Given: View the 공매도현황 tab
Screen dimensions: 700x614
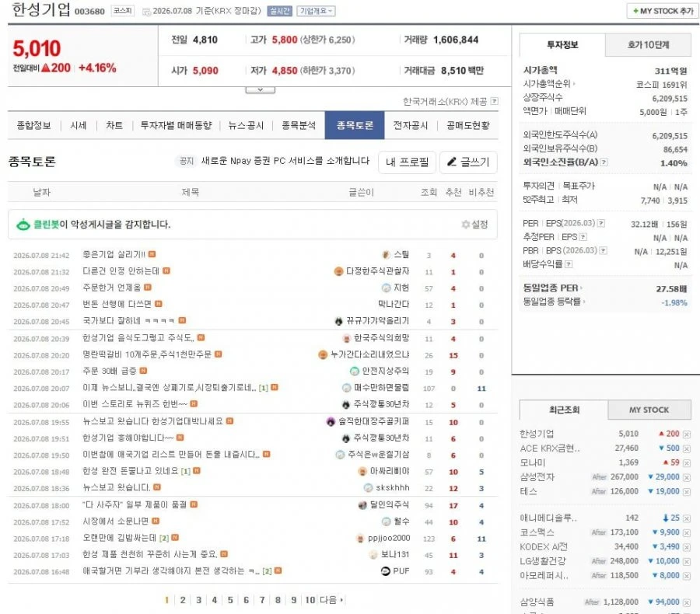Looking at the screenshot, I should click(x=468, y=126).
